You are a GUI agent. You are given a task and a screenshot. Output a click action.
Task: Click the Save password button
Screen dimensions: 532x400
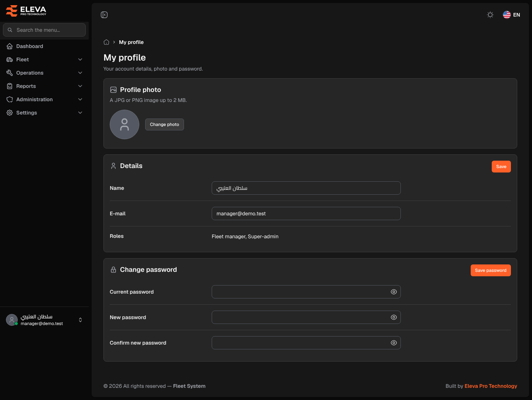(x=491, y=270)
